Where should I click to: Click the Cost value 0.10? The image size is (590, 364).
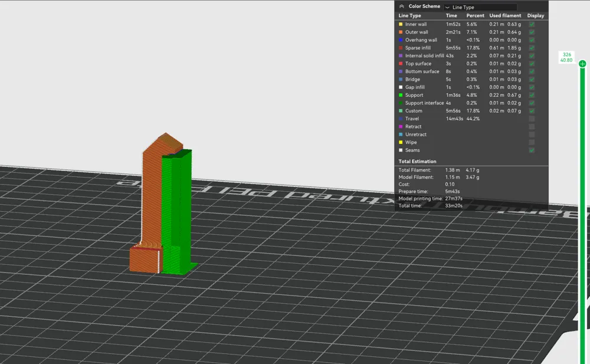point(450,185)
